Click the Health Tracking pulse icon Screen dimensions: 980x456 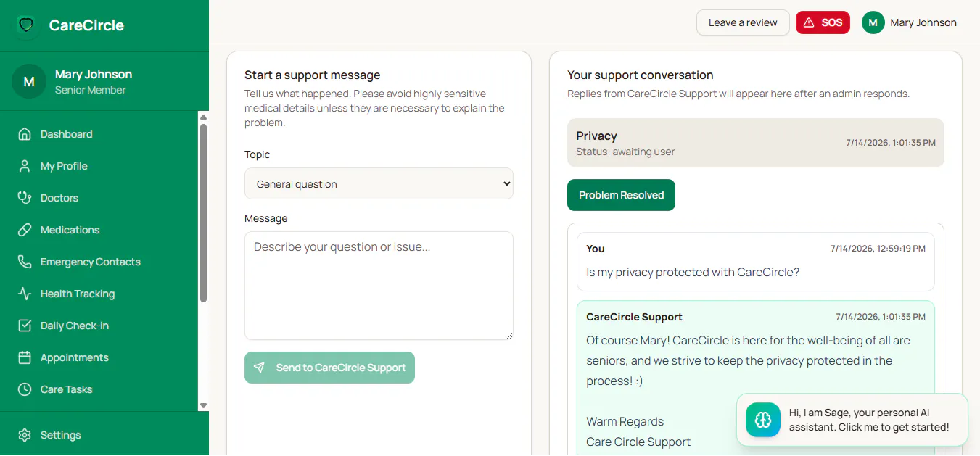(x=25, y=294)
